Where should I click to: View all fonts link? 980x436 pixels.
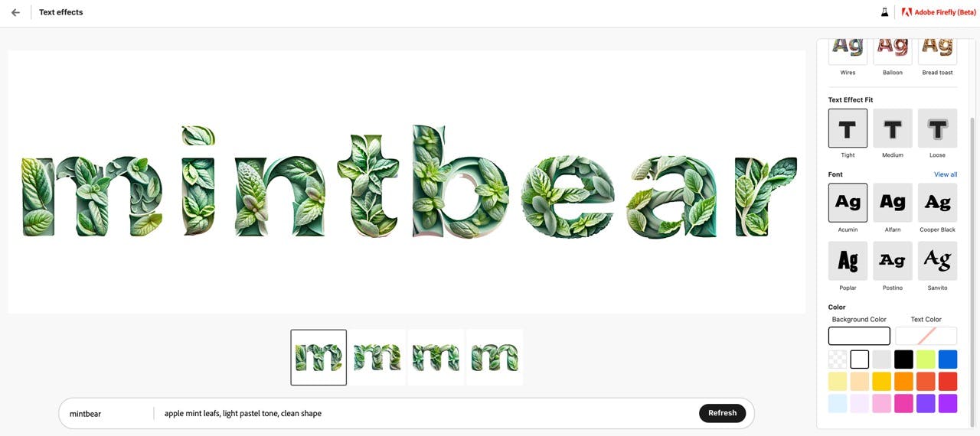(946, 174)
